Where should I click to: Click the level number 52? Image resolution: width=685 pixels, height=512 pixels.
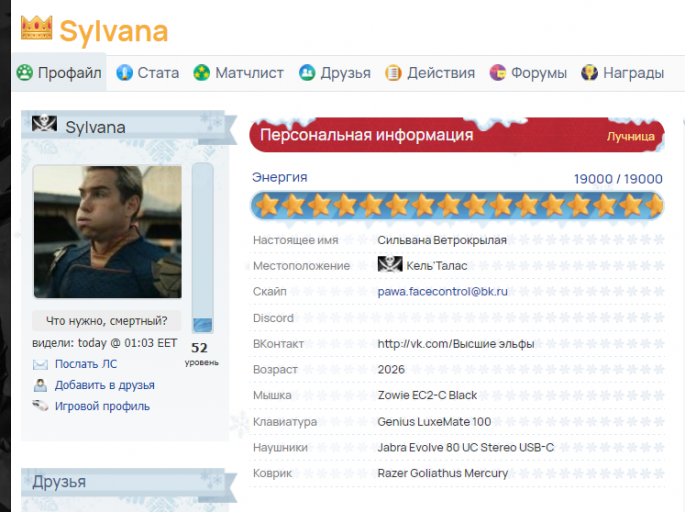point(199,348)
